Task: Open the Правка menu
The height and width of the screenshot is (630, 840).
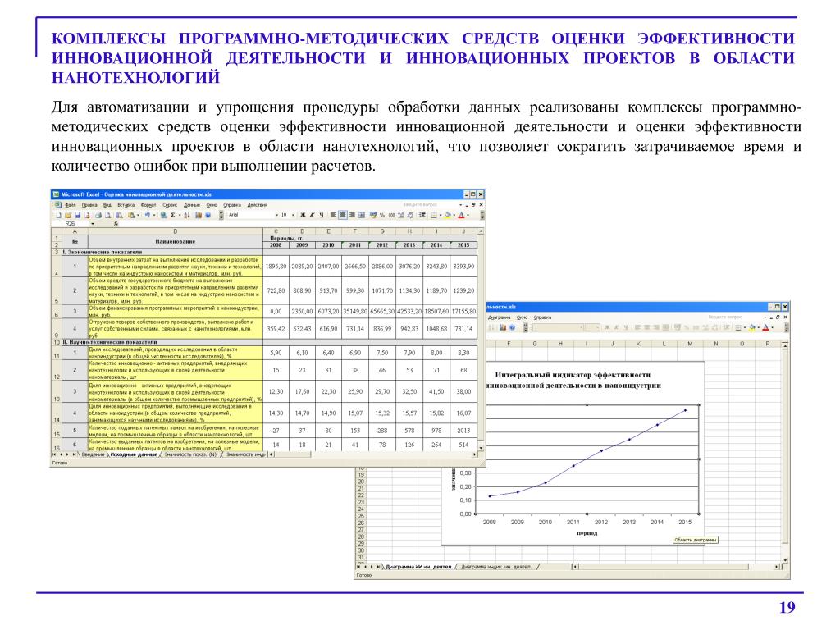Action: (x=89, y=204)
